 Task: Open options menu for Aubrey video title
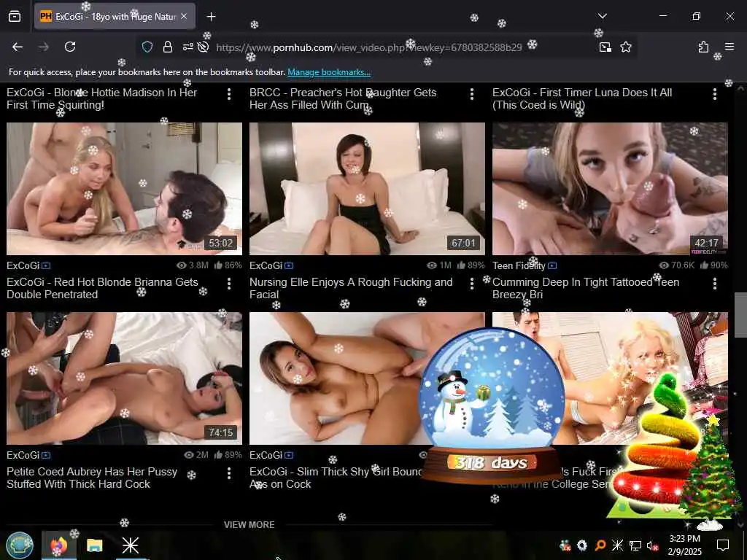pyautogui.click(x=229, y=473)
